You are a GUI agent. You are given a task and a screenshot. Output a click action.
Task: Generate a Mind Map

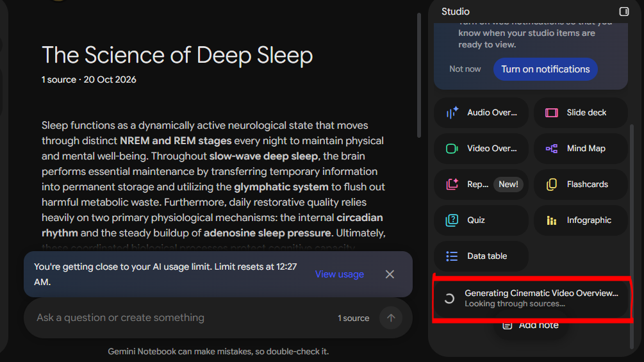tap(581, 149)
